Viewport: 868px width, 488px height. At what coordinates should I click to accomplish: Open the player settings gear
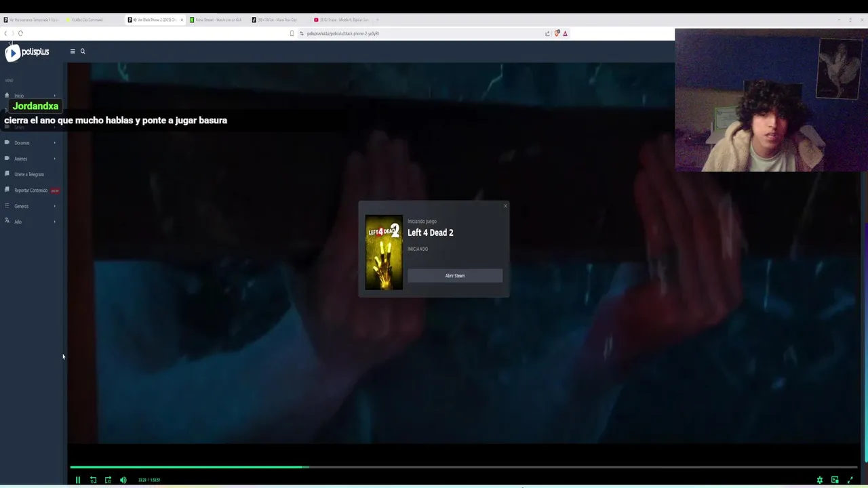pyautogui.click(x=820, y=480)
